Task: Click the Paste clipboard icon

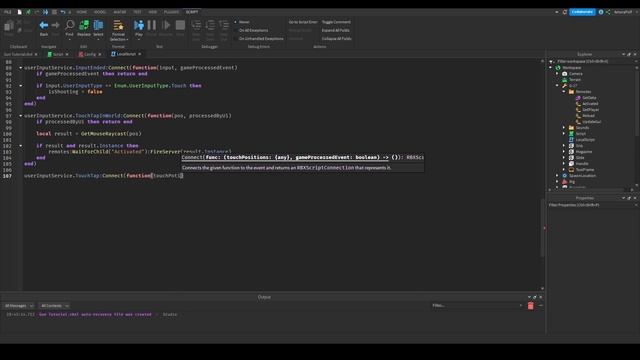Action: 9,26
